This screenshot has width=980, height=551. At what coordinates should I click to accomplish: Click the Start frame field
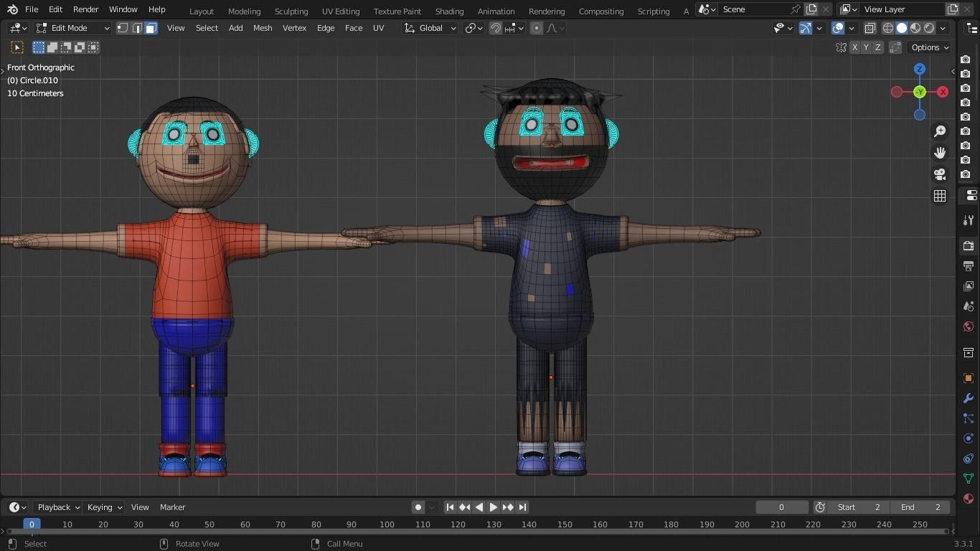point(859,507)
